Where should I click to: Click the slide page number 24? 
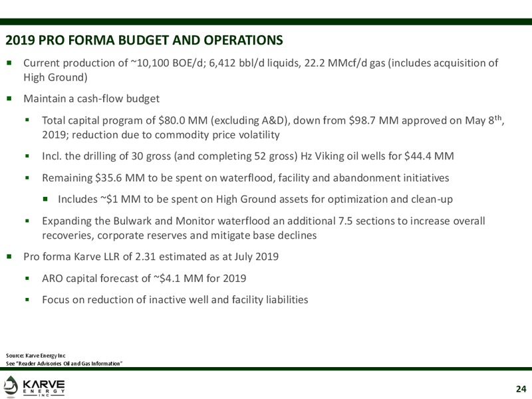521,389
